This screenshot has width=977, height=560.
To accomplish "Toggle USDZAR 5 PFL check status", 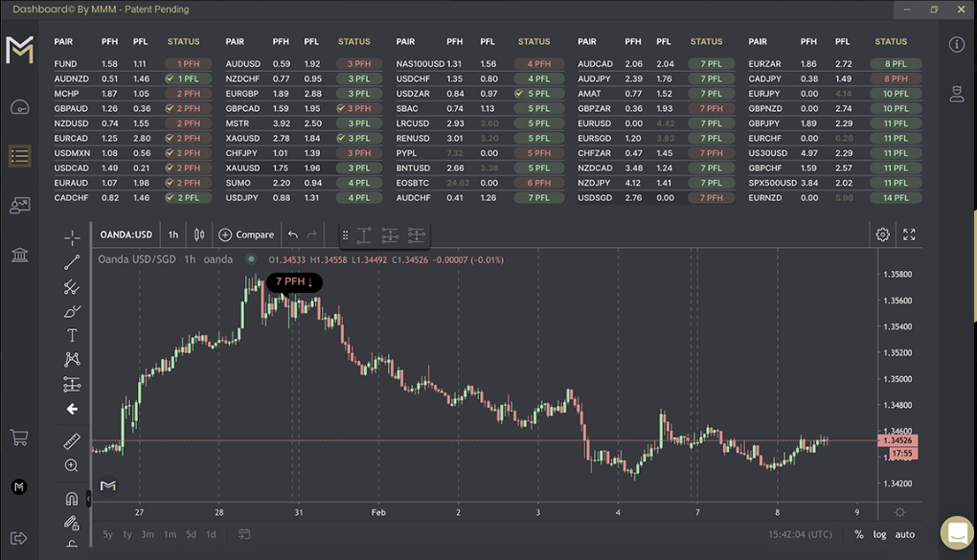I will coord(519,94).
